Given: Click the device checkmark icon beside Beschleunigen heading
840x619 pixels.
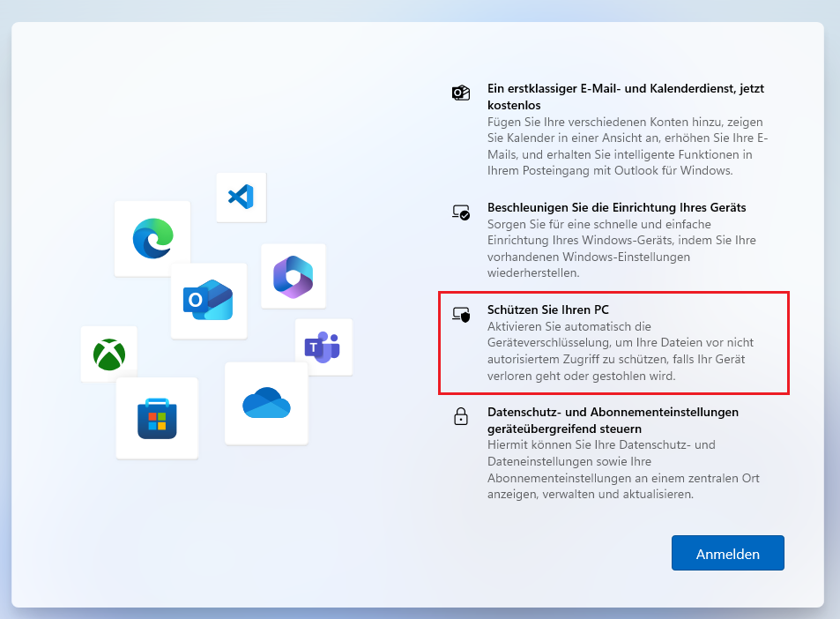Looking at the screenshot, I should click(x=461, y=213).
